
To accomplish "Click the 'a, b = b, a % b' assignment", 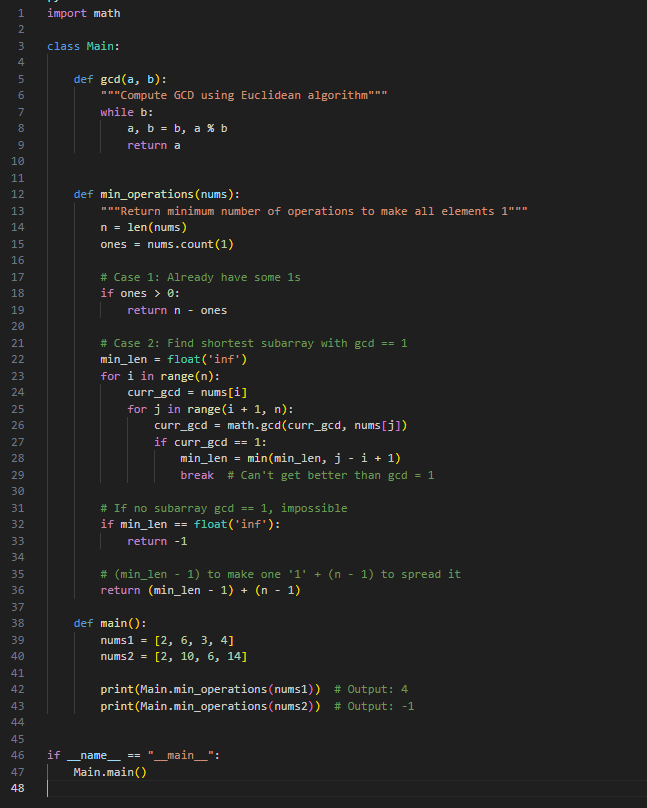I will (177, 128).
